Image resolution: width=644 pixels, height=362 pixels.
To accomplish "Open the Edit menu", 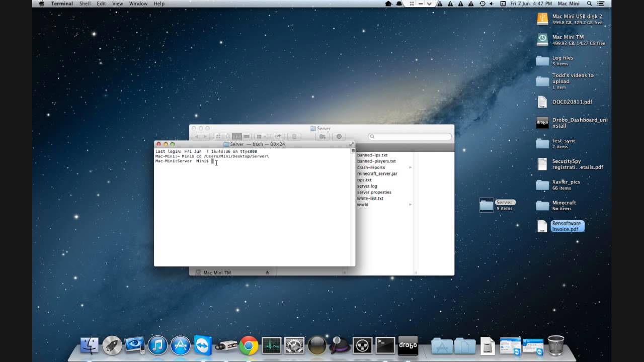I will point(101,4).
